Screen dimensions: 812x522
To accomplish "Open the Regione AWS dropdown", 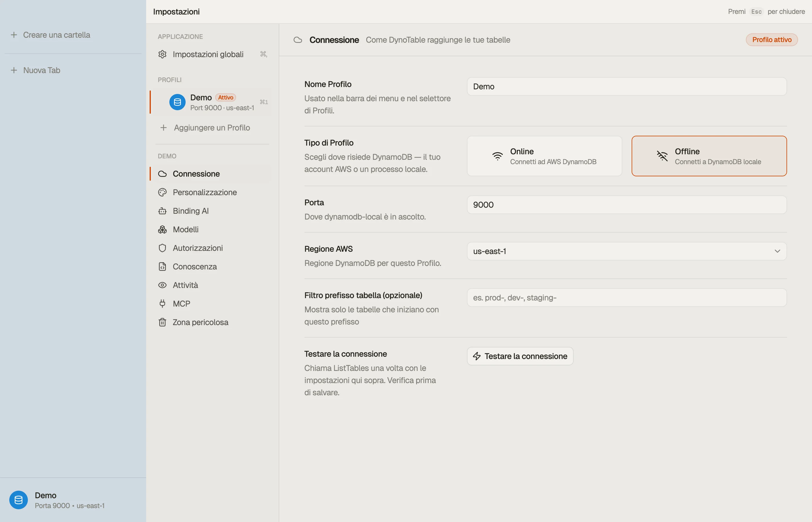I will coord(627,251).
